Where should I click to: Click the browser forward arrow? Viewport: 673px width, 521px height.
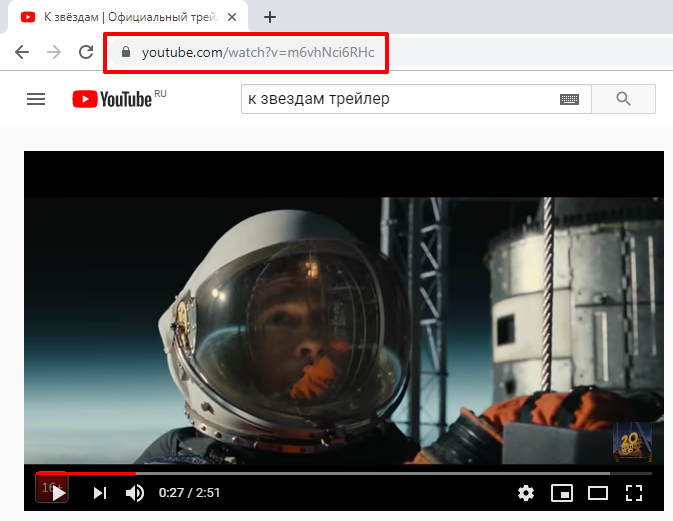54,52
